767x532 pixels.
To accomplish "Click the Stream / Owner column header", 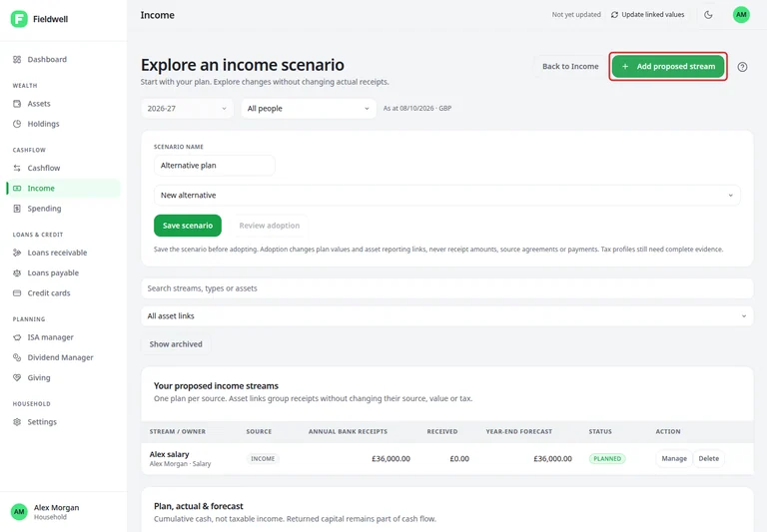I will pos(177,432).
